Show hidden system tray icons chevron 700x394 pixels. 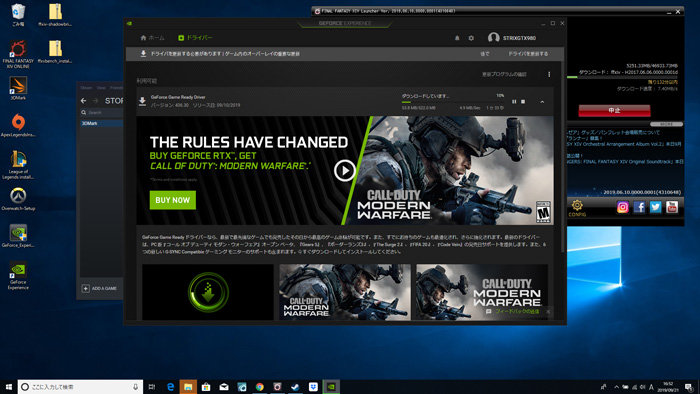point(617,387)
